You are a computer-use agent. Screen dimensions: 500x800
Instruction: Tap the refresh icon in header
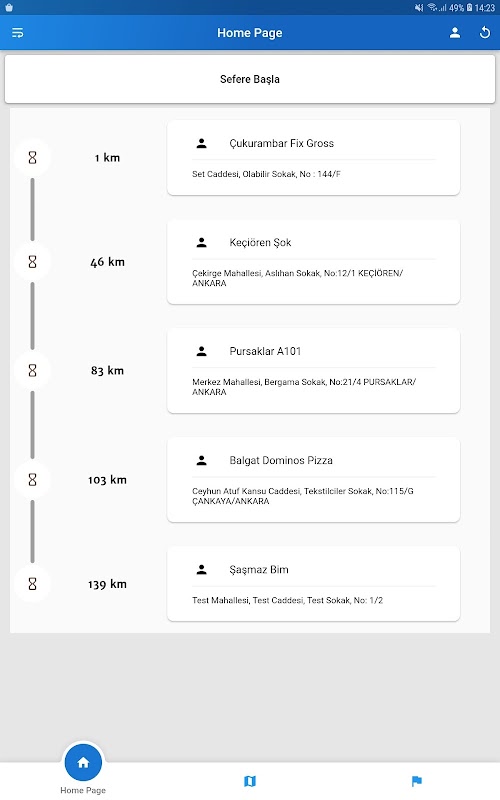(485, 33)
